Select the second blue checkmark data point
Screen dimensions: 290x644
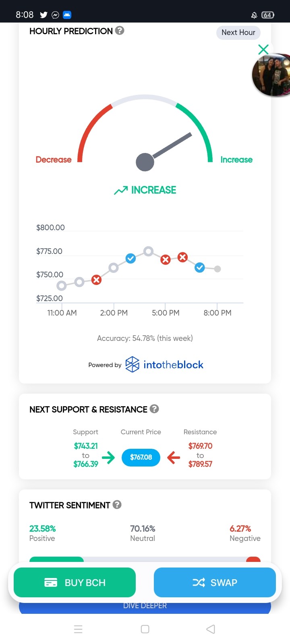tap(200, 267)
